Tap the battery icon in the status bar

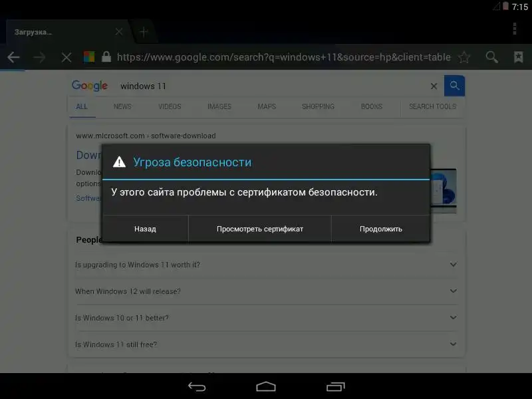click(x=505, y=6)
